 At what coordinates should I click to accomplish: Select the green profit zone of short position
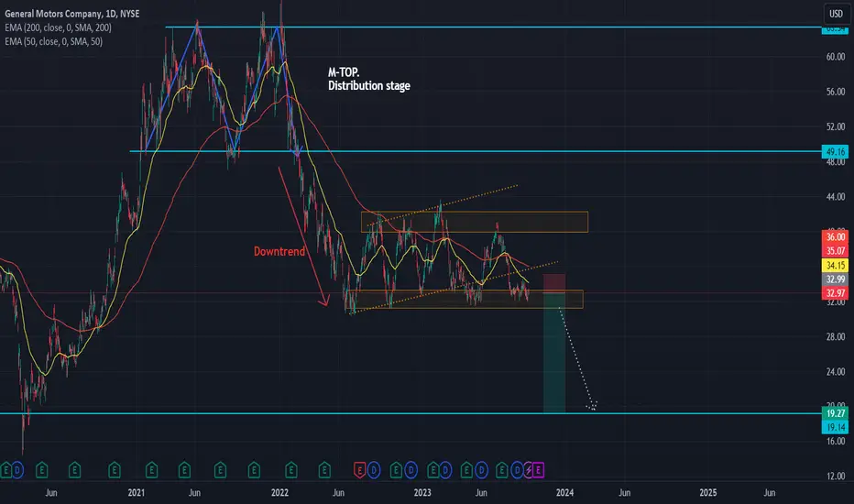(554, 353)
